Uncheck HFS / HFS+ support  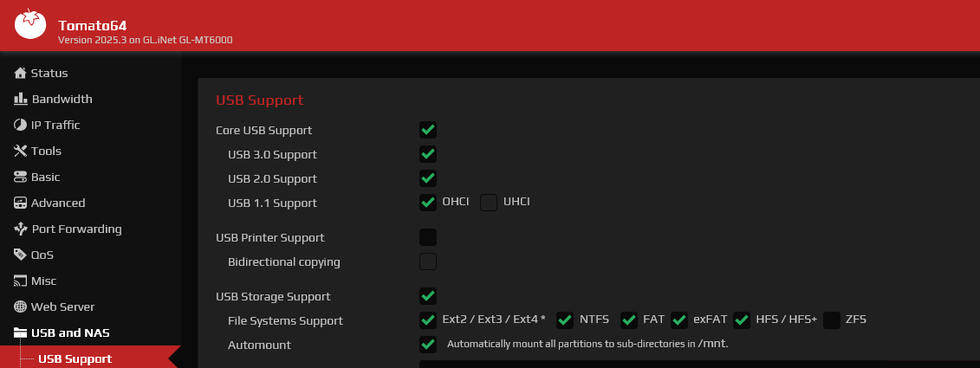point(742,320)
